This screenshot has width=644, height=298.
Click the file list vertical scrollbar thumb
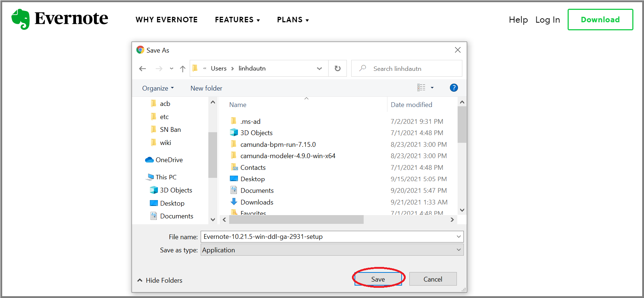pyautogui.click(x=462, y=125)
